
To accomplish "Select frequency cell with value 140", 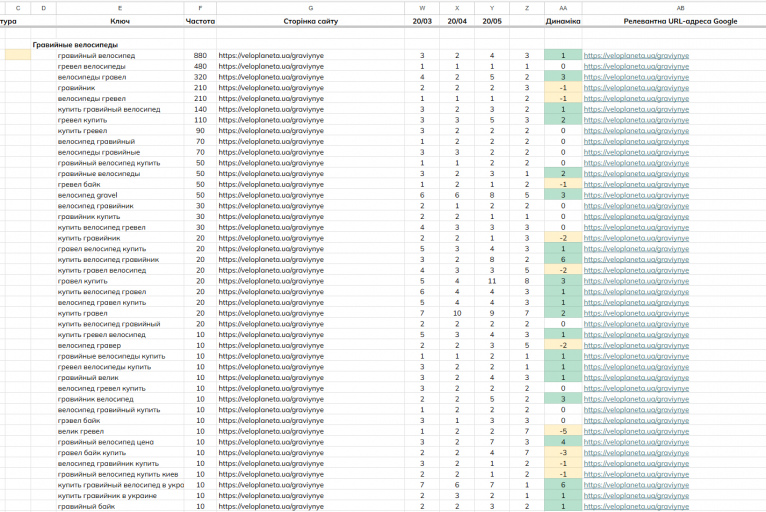I will point(200,109).
